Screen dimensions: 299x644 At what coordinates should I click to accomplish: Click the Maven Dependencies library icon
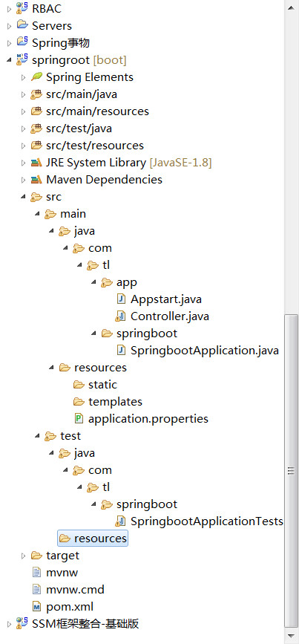(37, 180)
